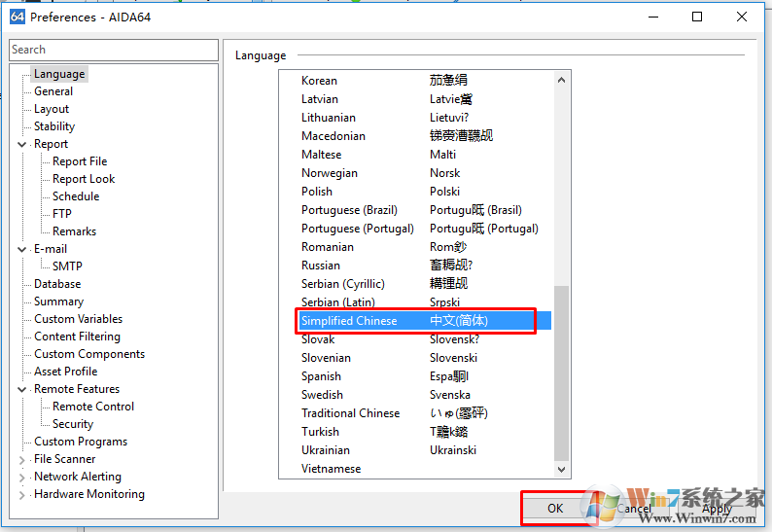Select the E-mail tree item

51,249
